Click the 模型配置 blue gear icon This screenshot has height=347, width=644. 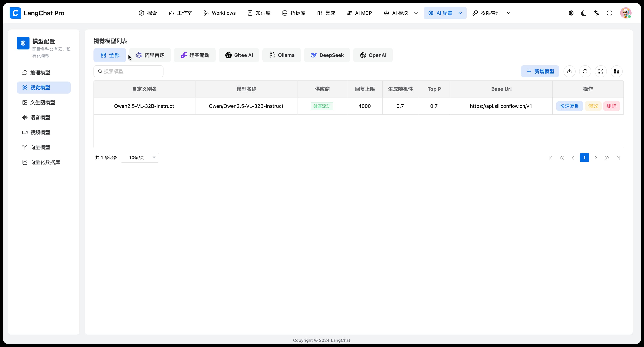pos(23,43)
